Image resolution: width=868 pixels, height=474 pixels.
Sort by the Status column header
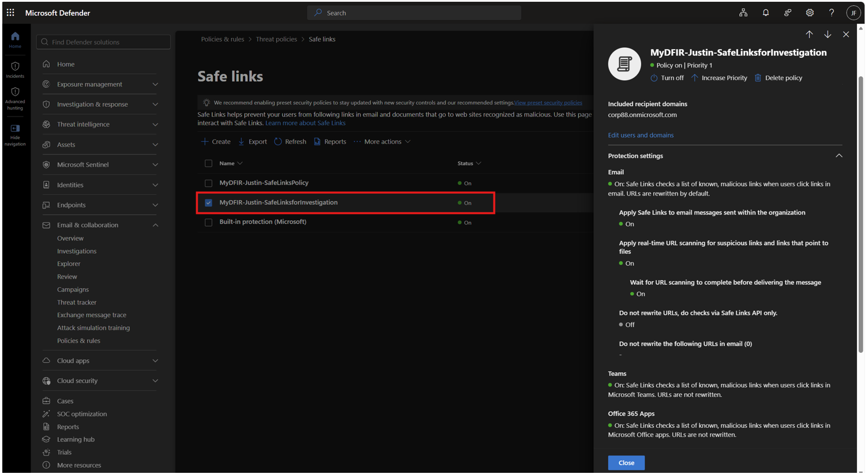[x=469, y=163]
